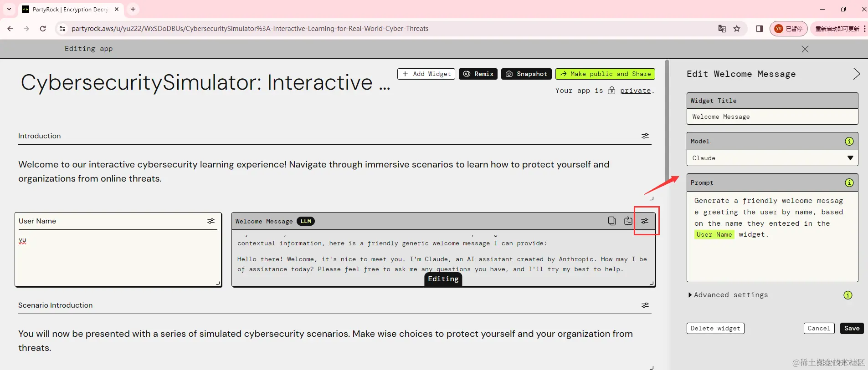The height and width of the screenshot is (370, 868).
Task: Select the User Name reference tag in prompt
Action: (x=714, y=234)
